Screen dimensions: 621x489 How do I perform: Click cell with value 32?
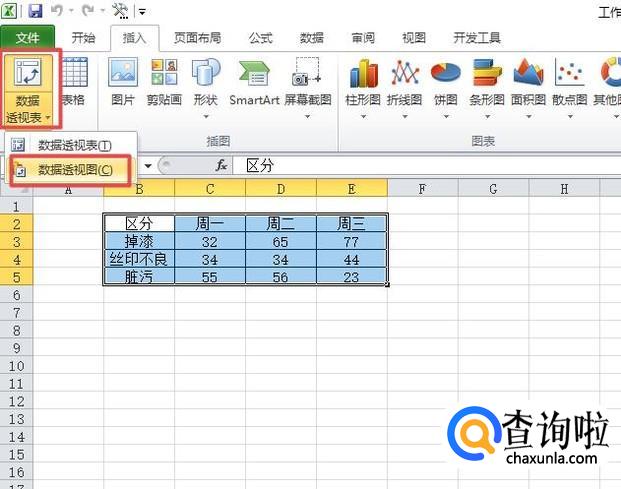point(210,242)
